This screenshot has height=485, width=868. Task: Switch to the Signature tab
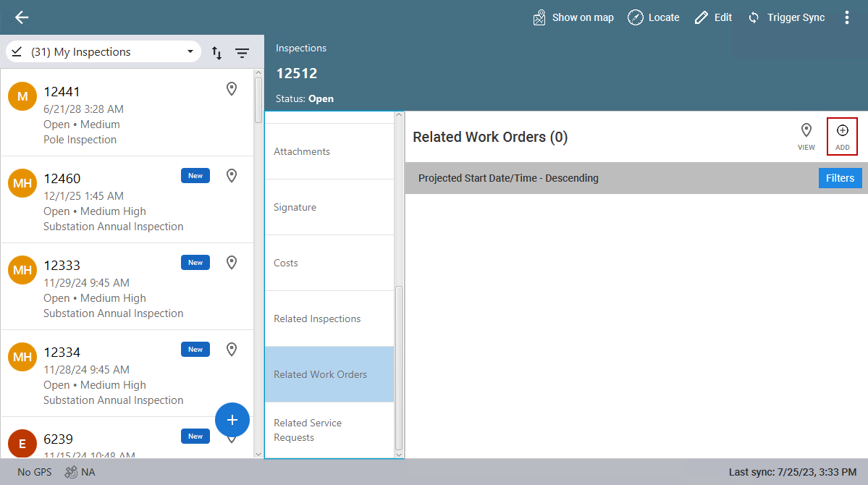(x=329, y=207)
